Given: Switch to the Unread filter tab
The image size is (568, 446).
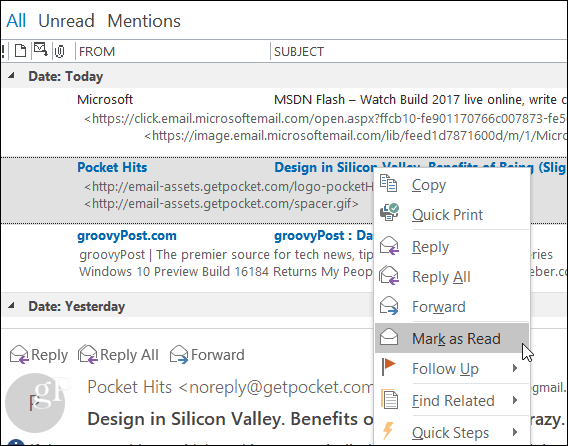Looking at the screenshot, I should click(x=66, y=21).
